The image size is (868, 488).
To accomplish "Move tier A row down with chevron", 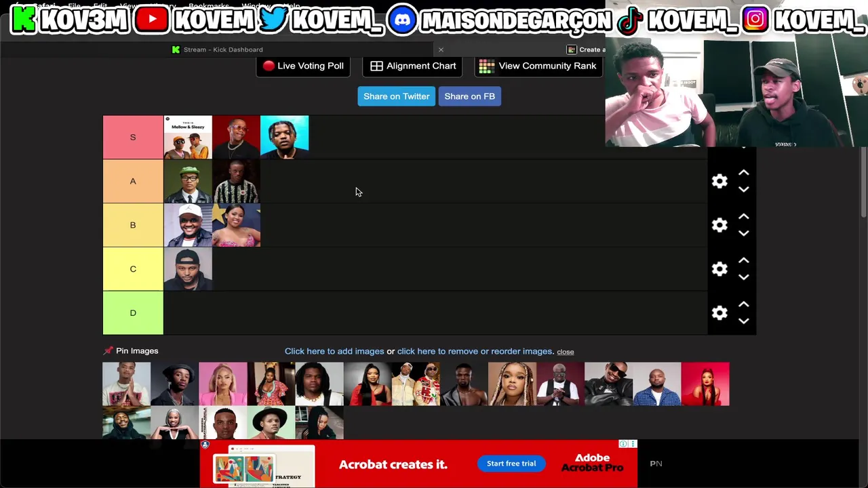I will coord(744,189).
